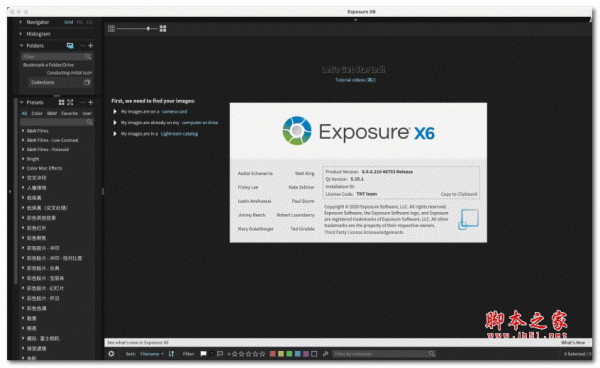
Task: Select yellow color label filter
Action: (281, 354)
